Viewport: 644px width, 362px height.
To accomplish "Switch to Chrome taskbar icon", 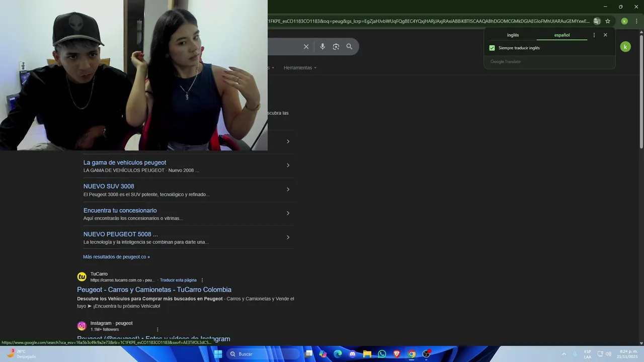I will pos(412,354).
